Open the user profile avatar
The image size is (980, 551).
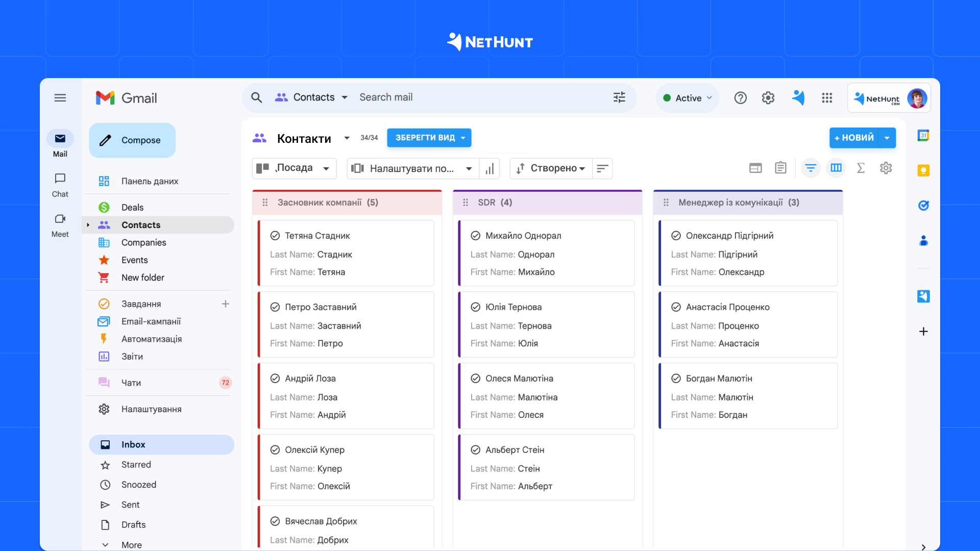pos(917,98)
